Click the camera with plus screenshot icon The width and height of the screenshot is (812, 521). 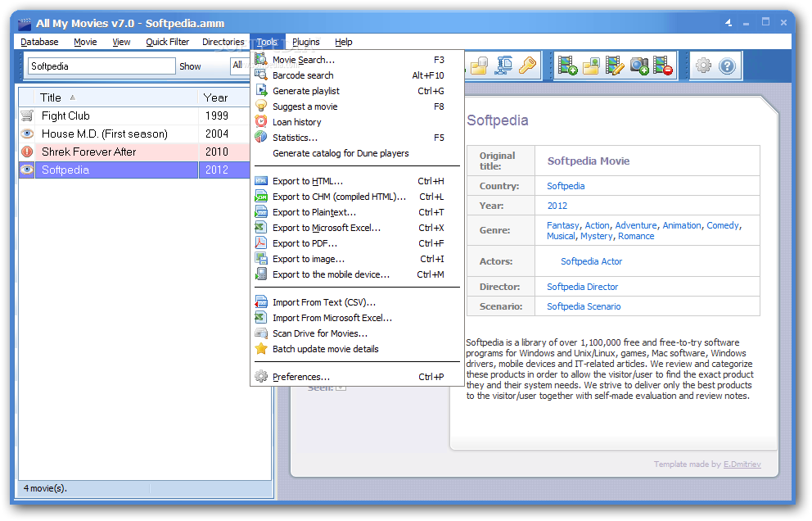coord(639,66)
